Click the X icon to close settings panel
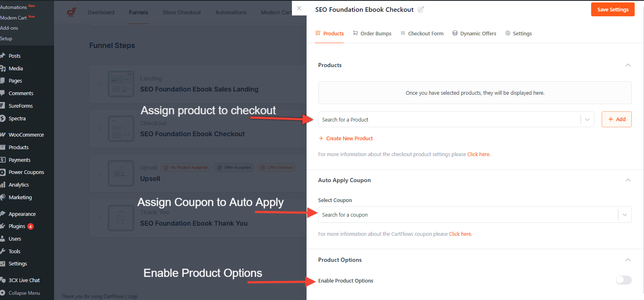The width and height of the screenshot is (644, 300). coord(299,8)
